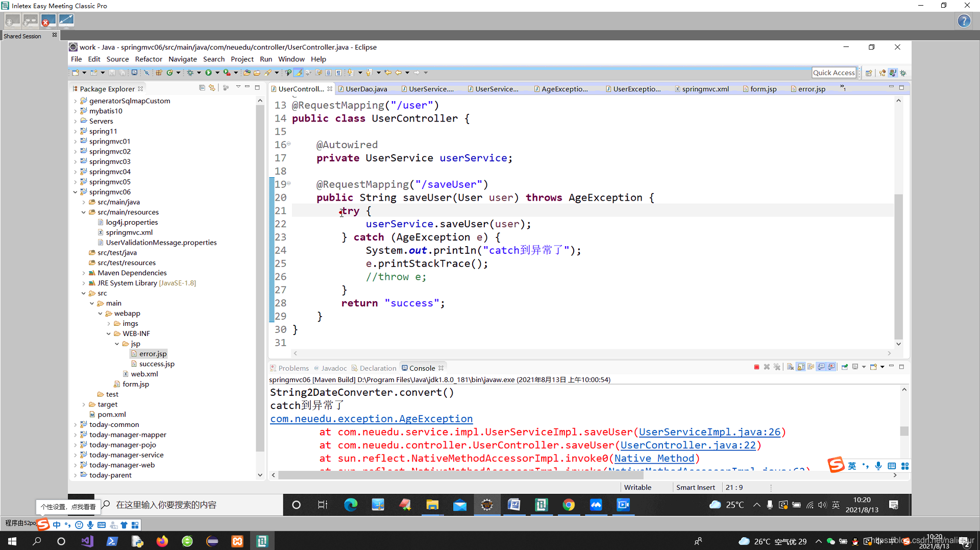Select error.jsp in Package Explorer
980x550 pixels.
(153, 354)
